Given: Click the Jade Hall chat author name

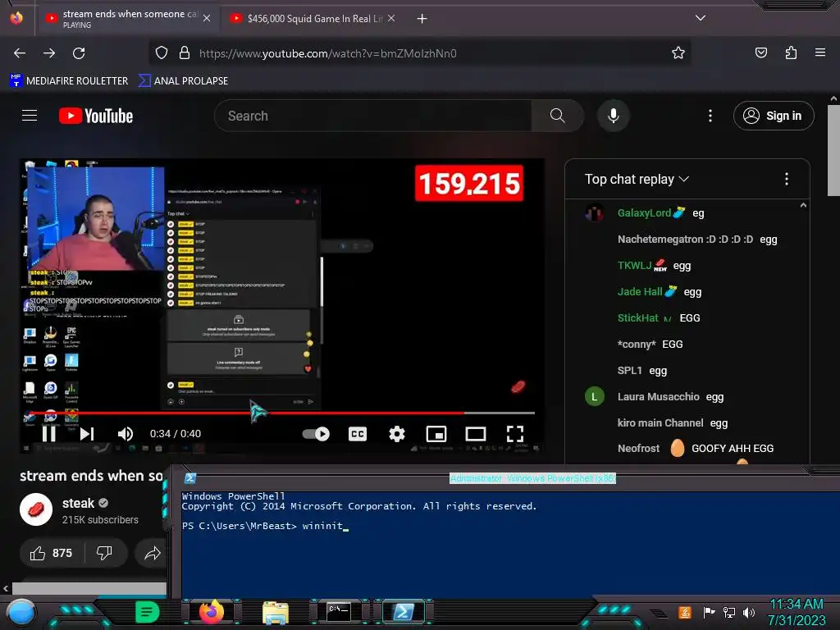Looking at the screenshot, I should [x=640, y=291].
